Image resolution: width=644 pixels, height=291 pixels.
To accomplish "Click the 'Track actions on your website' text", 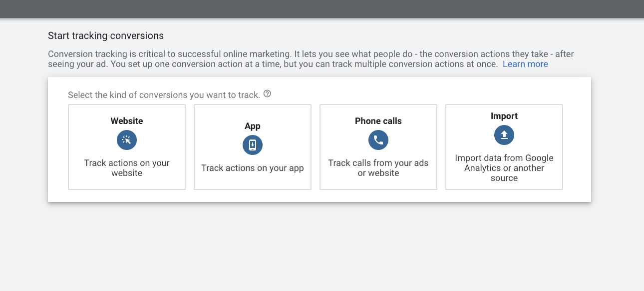I will pyautogui.click(x=127, y=167).
